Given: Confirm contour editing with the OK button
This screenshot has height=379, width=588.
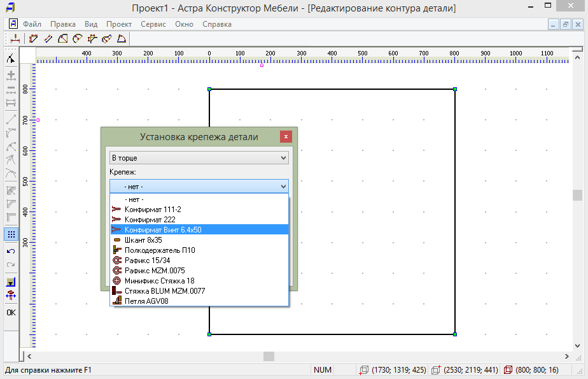Looking at the screenshot, I should [11, 313].
